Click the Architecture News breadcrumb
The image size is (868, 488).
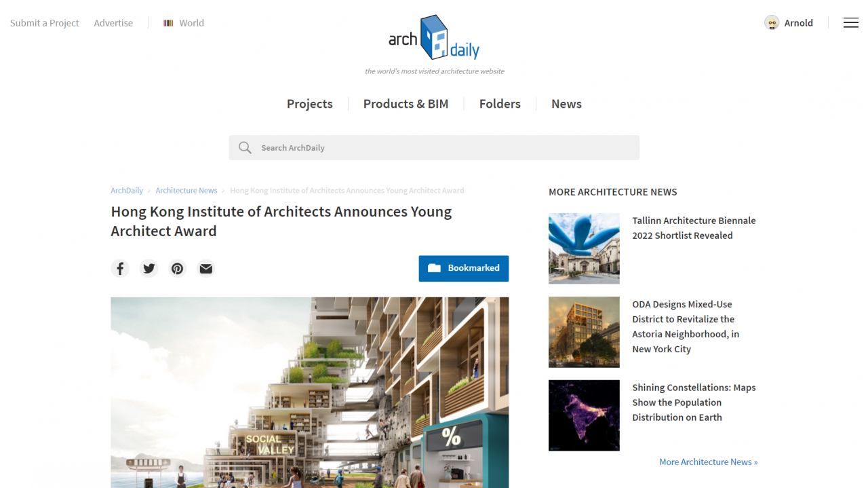coord(186,191)
